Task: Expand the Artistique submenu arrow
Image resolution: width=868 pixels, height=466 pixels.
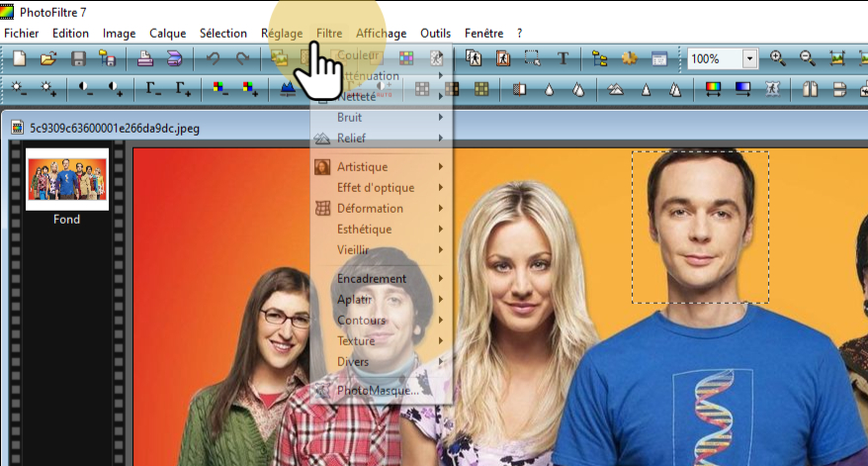Action: click(441, 167)
